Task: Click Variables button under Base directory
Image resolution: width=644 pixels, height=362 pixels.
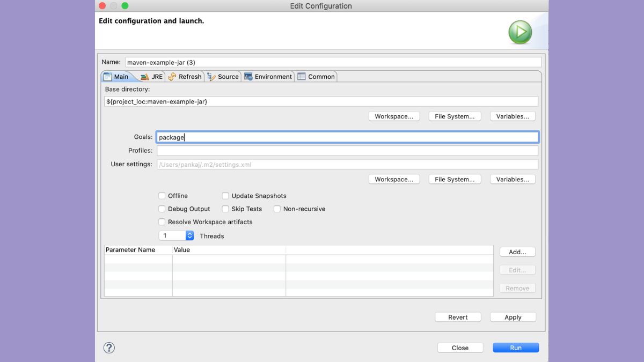Action: tap(513, 116)
